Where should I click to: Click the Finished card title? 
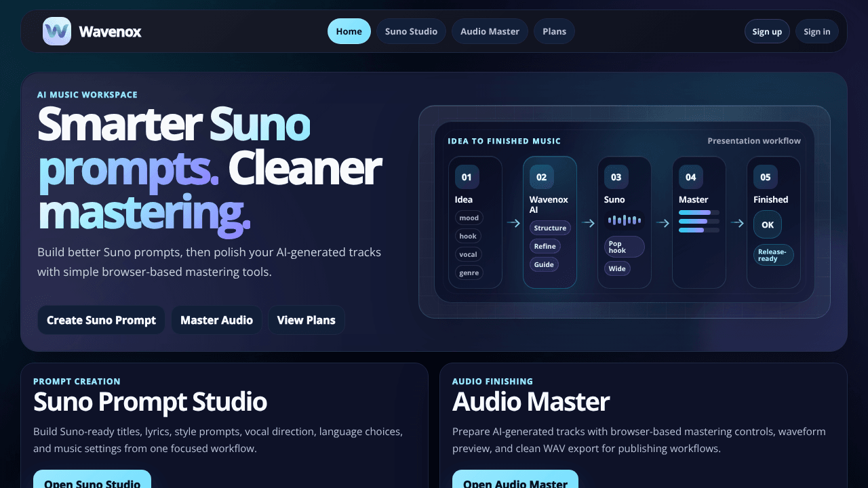click(x=771, y=199)
